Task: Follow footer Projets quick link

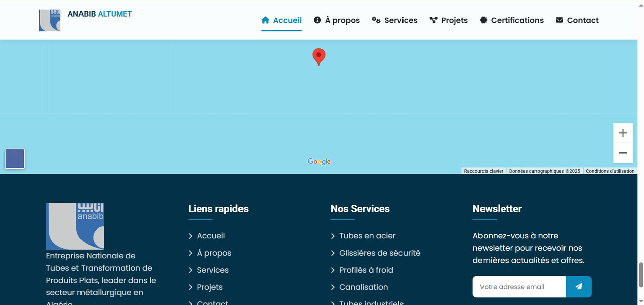Action: [x=210, y=287]
